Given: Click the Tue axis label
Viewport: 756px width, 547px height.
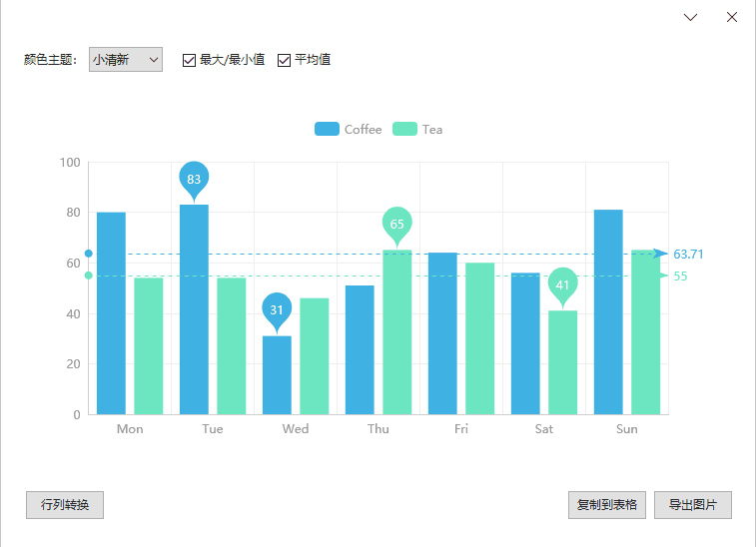Looking at the screenshot, I should coord(213,429).
